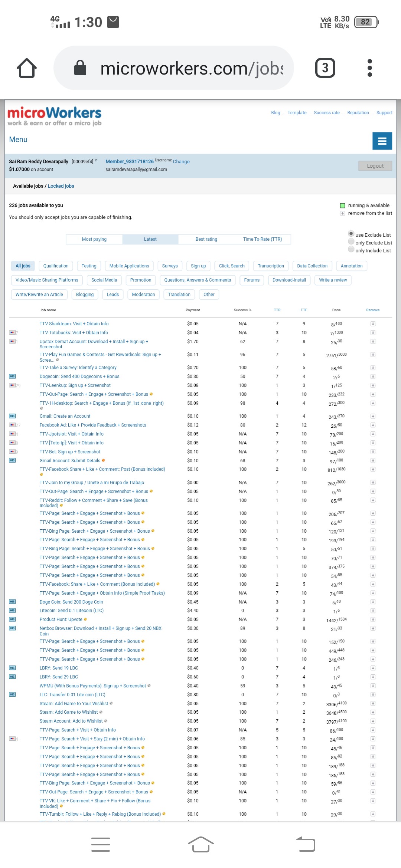
Task: Tap the Android recent apps menu button
Action: pyautogui.click(x=100, y=845)
